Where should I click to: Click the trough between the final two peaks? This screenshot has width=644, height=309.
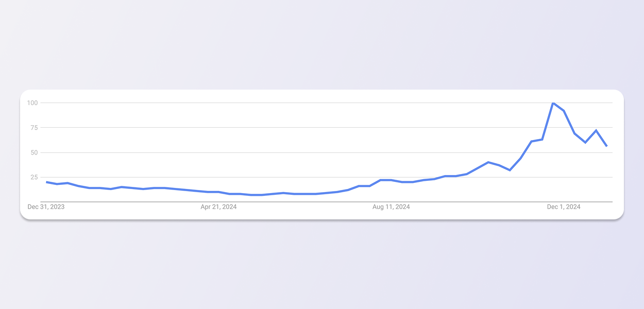pyautogui.click(x=585, y=142)
